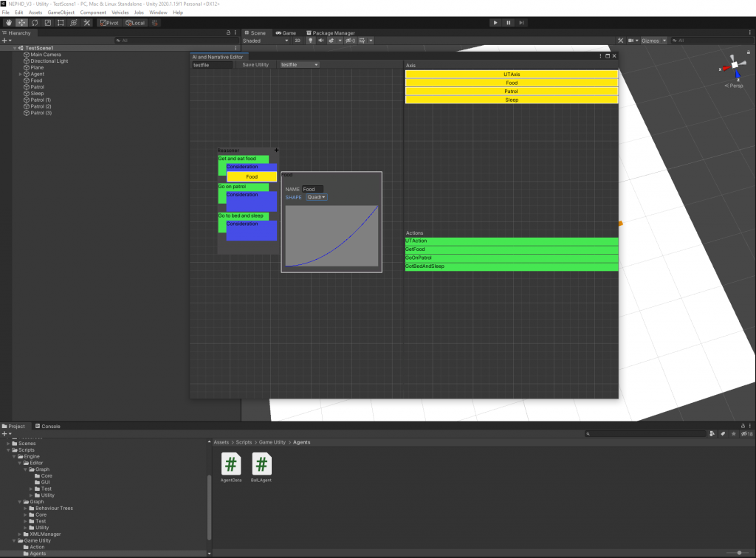The width and height of the screenshot is (756, 558).
Task: Toggle scene audio speaker icon
Action: 320,41
